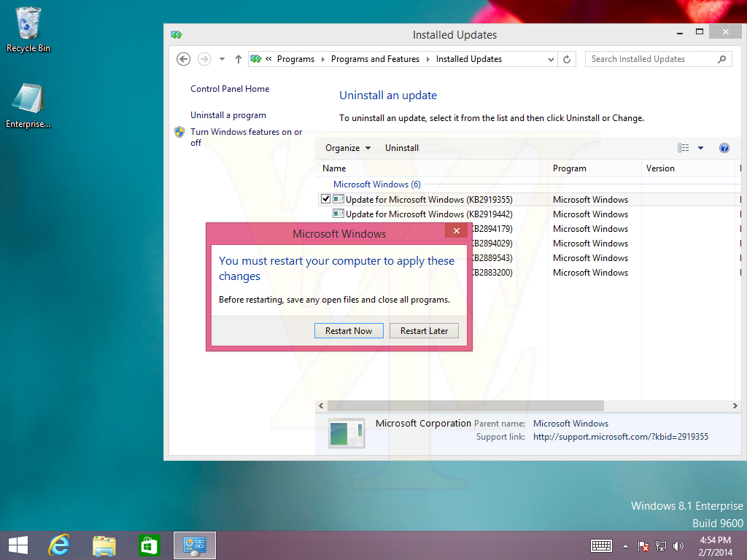
Task: Open Uninstall a program link
Action: tap(228, 115)
